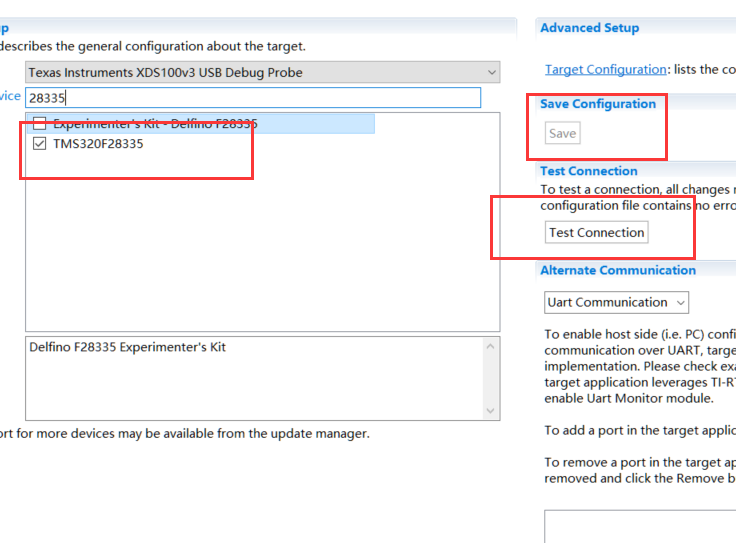Viewport: 736px width, 543px height.
Task: Click the Test Connection section heading
Action: pos(589,171)
